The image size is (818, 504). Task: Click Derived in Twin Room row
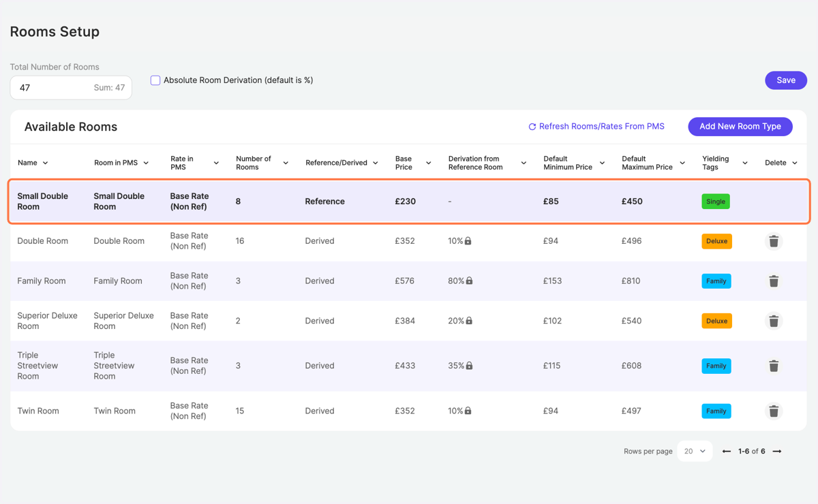click(x=320, y=411)
